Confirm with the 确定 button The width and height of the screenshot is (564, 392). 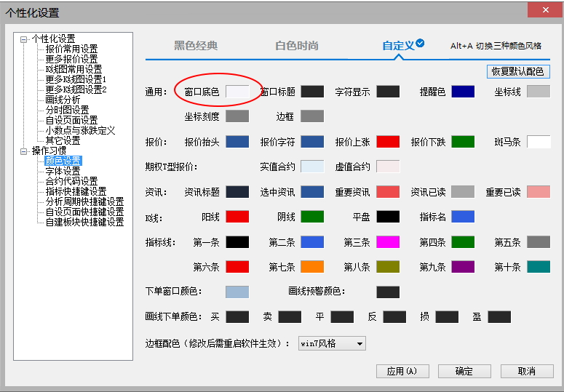tap(464, 371)
